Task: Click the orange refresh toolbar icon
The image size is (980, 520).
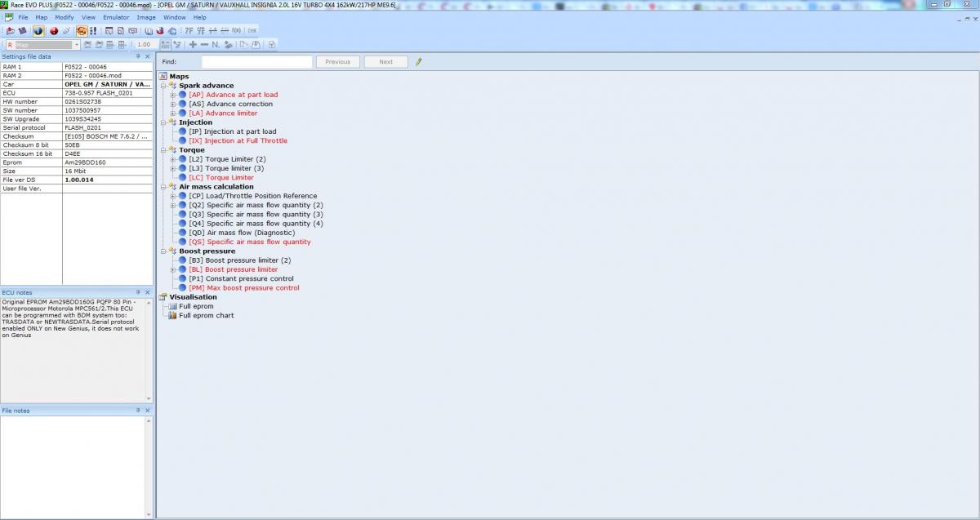Action: tap(82, 31)
